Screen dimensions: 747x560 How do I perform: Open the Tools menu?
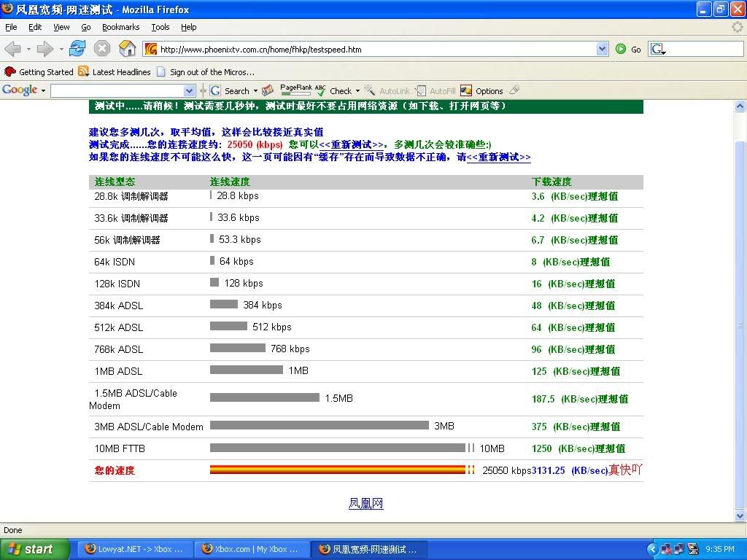pyautogui.click(x=160, y=27)
